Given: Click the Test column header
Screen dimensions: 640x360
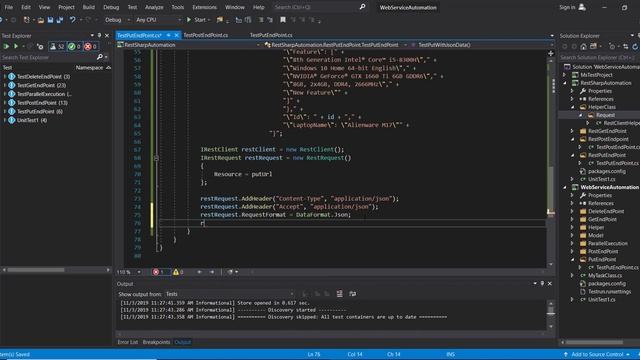Looking at the screenshot, I should (x=7, y=68).
